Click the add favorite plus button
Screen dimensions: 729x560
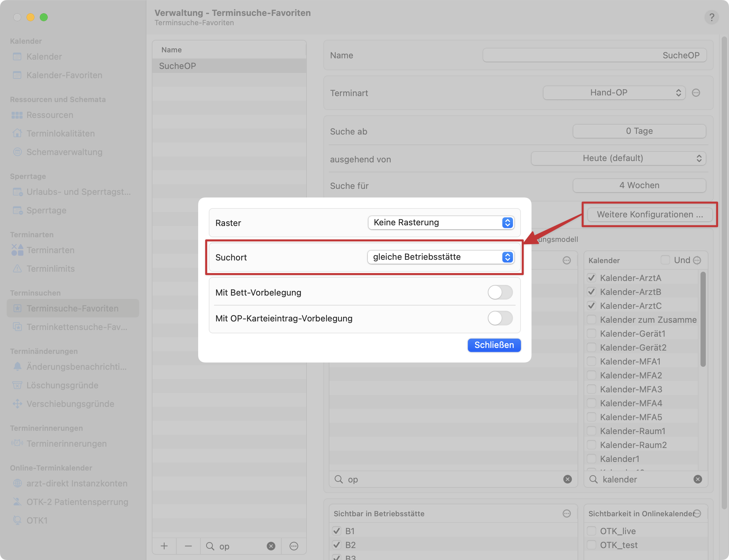point(164,546)
